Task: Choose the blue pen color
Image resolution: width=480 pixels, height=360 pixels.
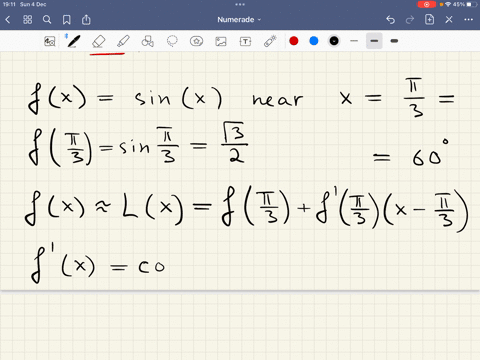Action: [x=314, y=41]
